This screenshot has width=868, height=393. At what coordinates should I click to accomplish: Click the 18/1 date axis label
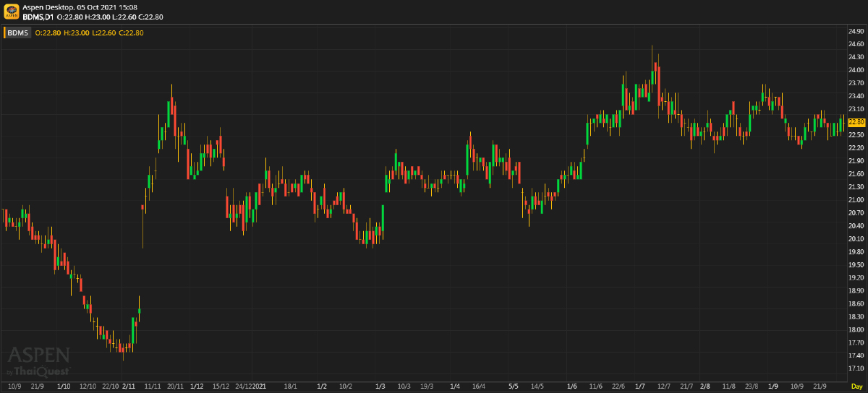point(291,386)
